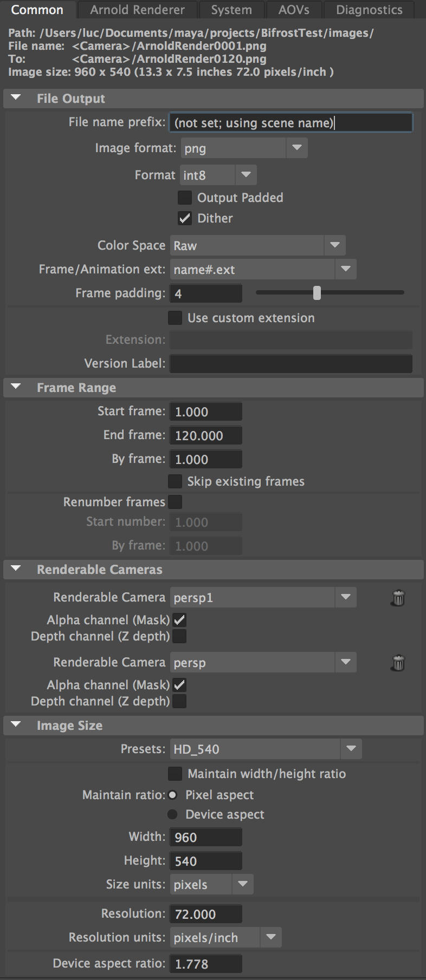The width and height of the screenshot is (426, 980).
Task: Turn on Renumber frames
Action: [175, 502]
